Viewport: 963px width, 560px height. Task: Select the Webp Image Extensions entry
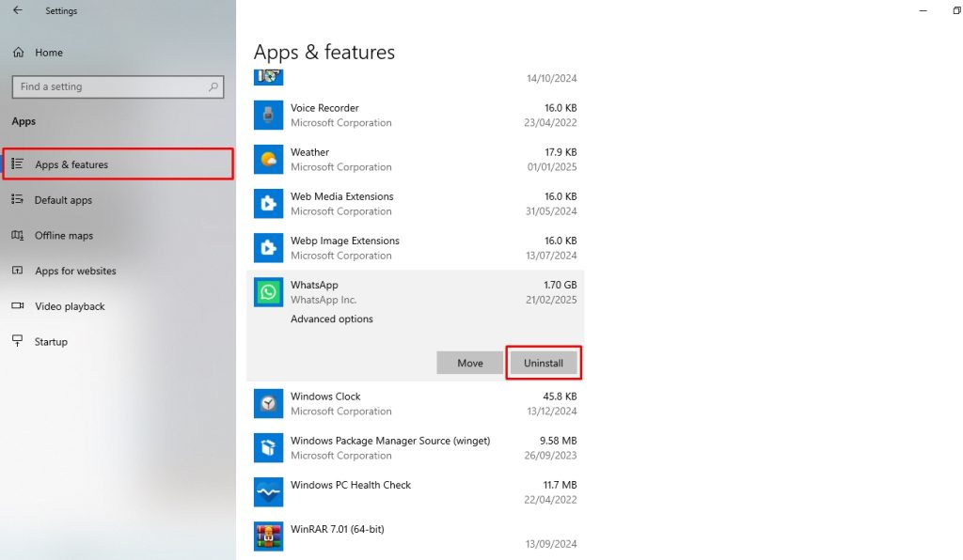[415, 248]
